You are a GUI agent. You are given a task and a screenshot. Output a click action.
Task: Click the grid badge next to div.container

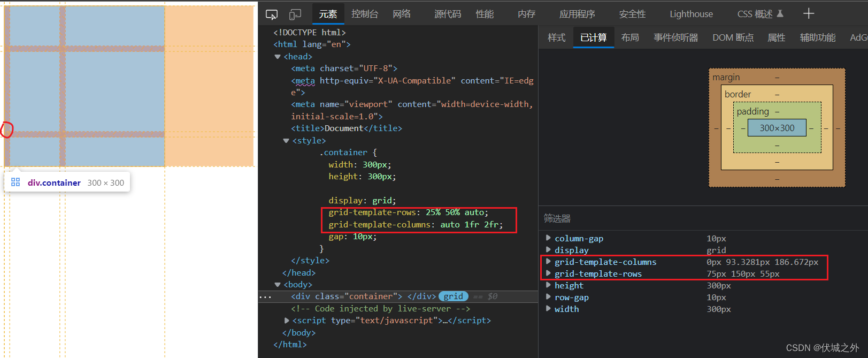[454, 296]
